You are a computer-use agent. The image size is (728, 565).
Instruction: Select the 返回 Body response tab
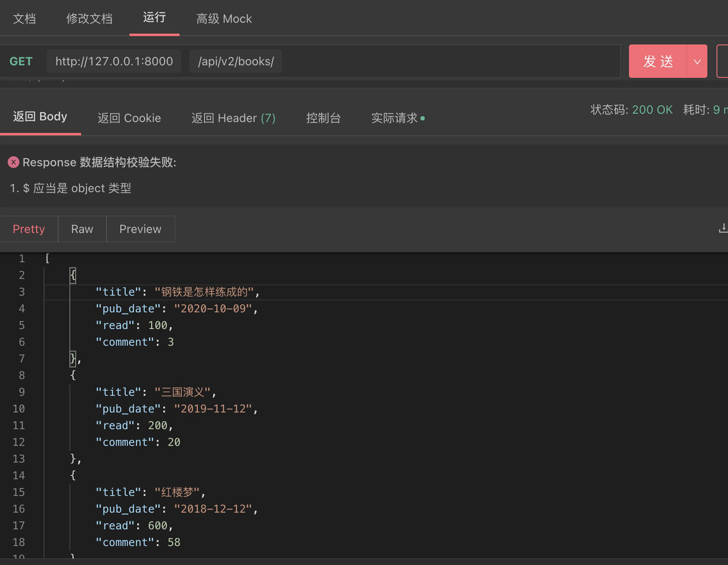click(x=40, y=117)
